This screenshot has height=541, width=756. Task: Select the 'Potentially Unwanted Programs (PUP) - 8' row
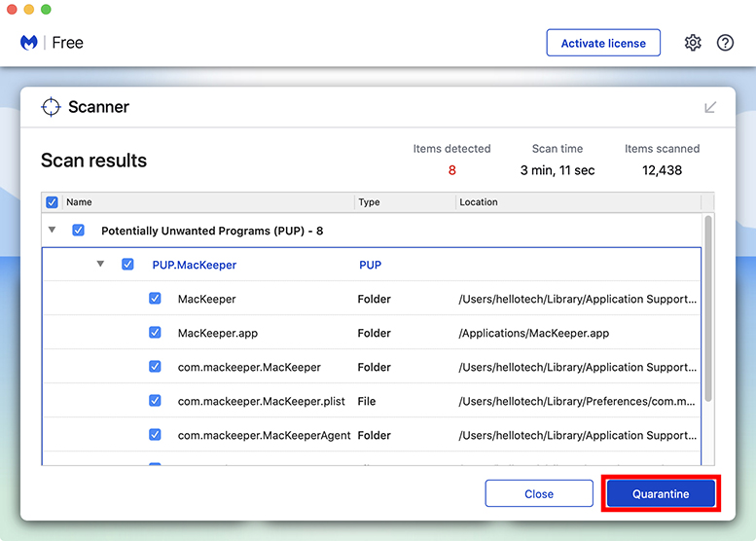tap(372, 231)
